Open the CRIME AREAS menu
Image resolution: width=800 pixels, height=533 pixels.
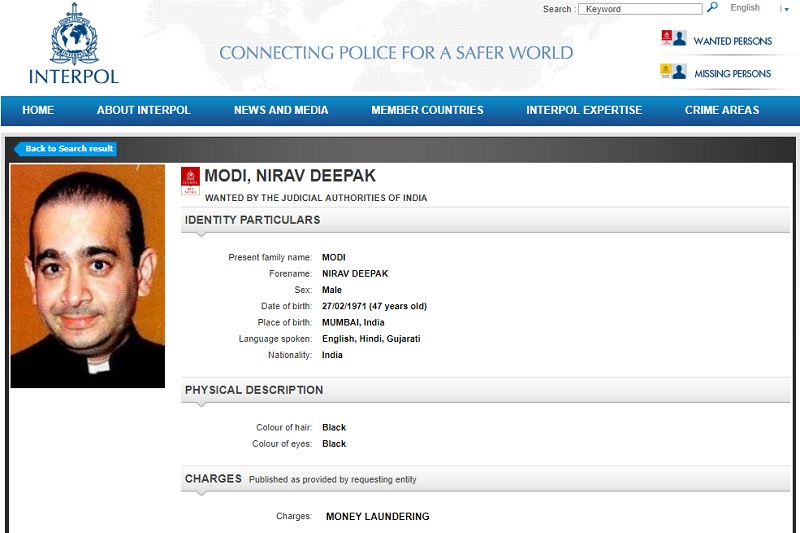722,110
